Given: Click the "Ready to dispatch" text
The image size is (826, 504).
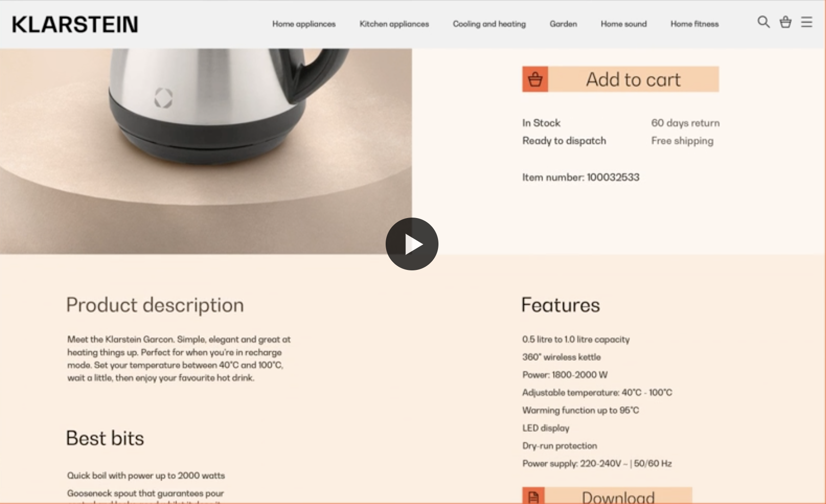Looking at the screenshot, I should pos(564,141).
